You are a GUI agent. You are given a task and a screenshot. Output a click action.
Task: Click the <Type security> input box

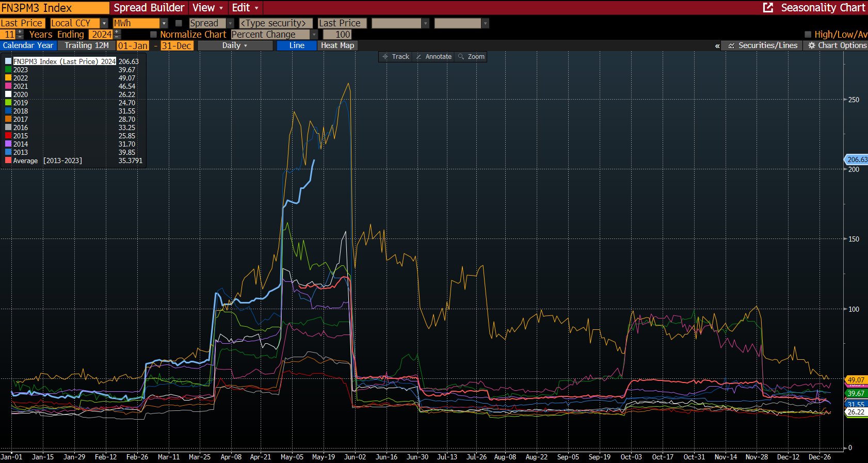(276, 23)
